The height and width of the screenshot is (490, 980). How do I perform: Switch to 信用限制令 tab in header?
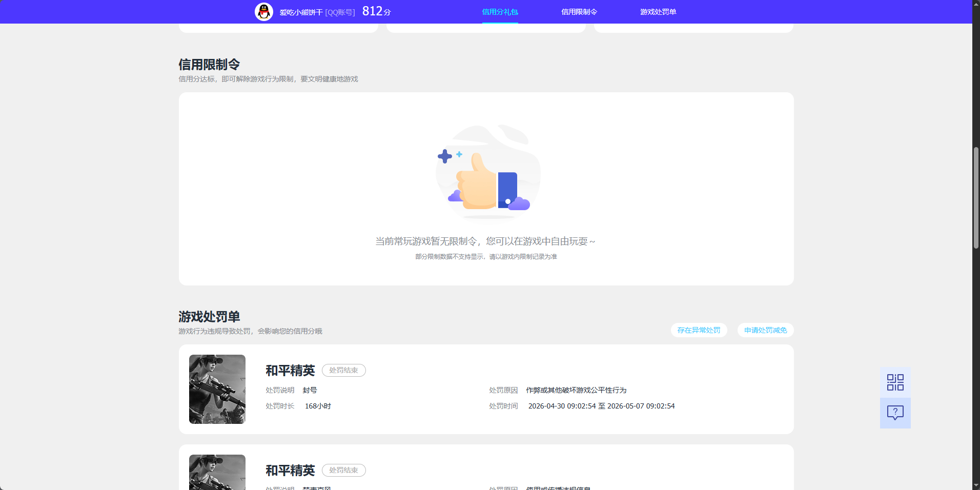579,12
